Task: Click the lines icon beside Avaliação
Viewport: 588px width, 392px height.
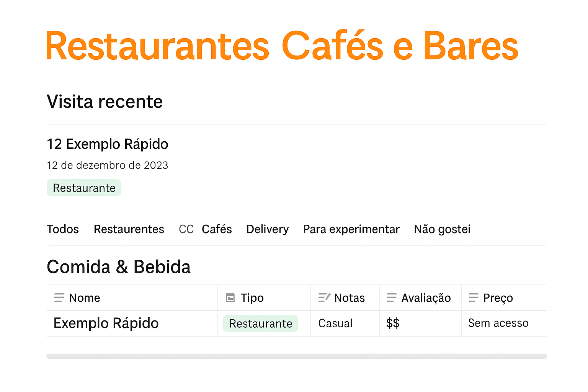Action: (x=392, y=298)
